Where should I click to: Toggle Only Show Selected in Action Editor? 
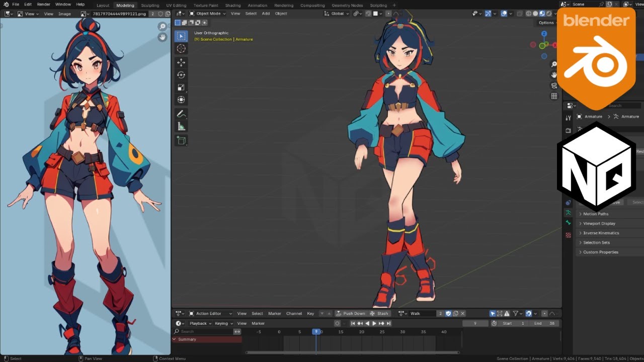(493, 313)
